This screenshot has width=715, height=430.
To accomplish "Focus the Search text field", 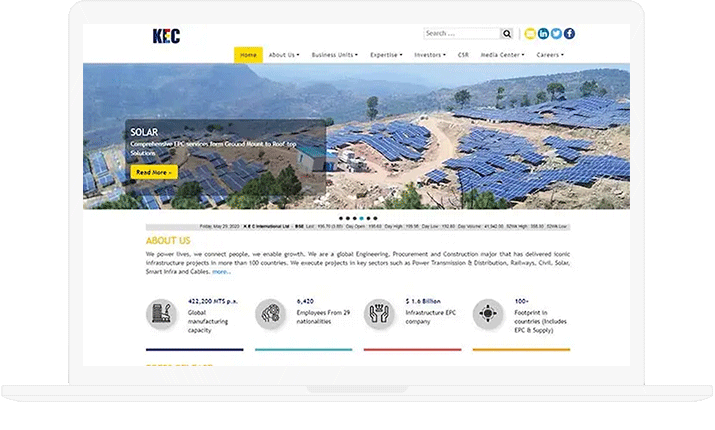I will click(462, 34).
